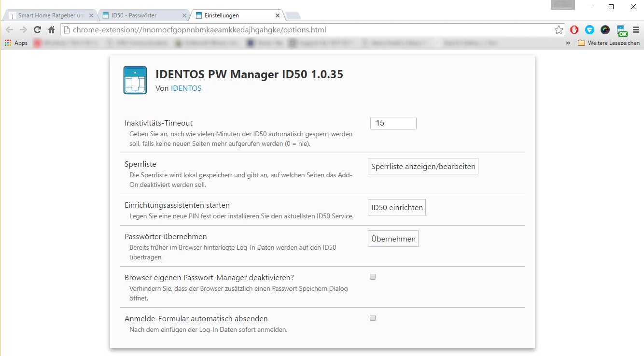Screen dimensions: 644x356
Task: Open the Apps shortcut in bookmarks bar
Action: 16,43
